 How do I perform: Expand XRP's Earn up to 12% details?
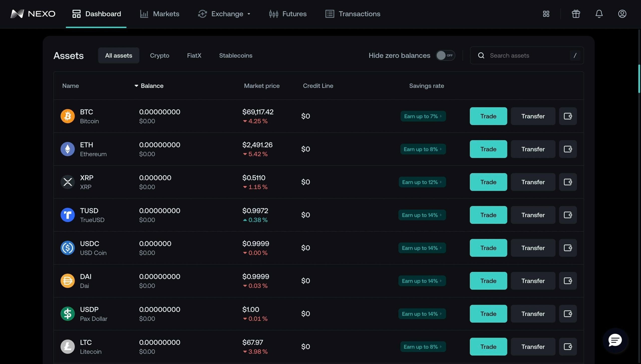(x=422, y=182)
